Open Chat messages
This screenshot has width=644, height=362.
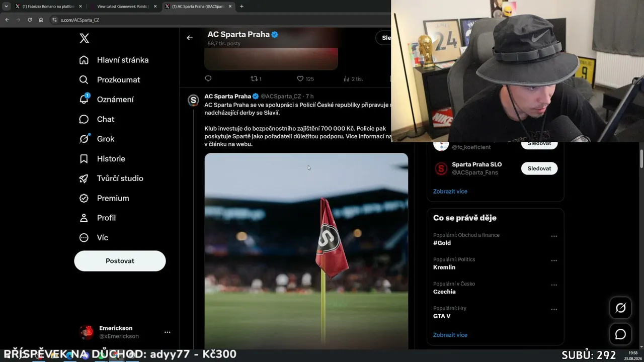[x=97, y=119]
